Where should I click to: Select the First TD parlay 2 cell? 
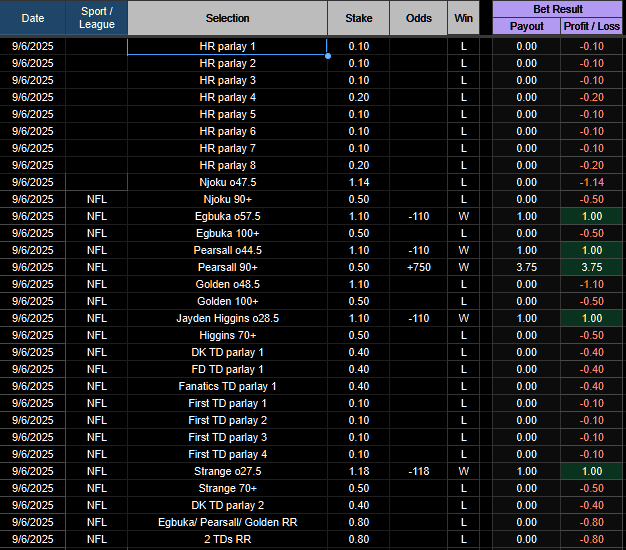228,420
